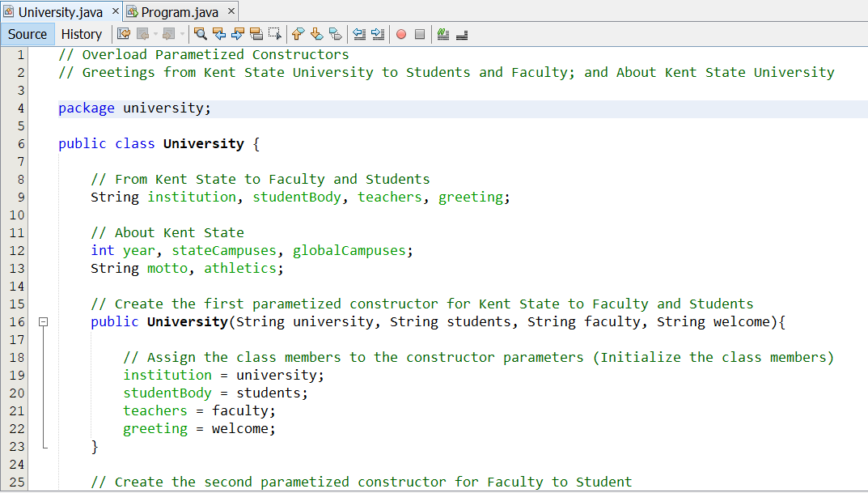Click line number 16 in gutter
Screen dimensions: 868x493
(x=17, y=322)
